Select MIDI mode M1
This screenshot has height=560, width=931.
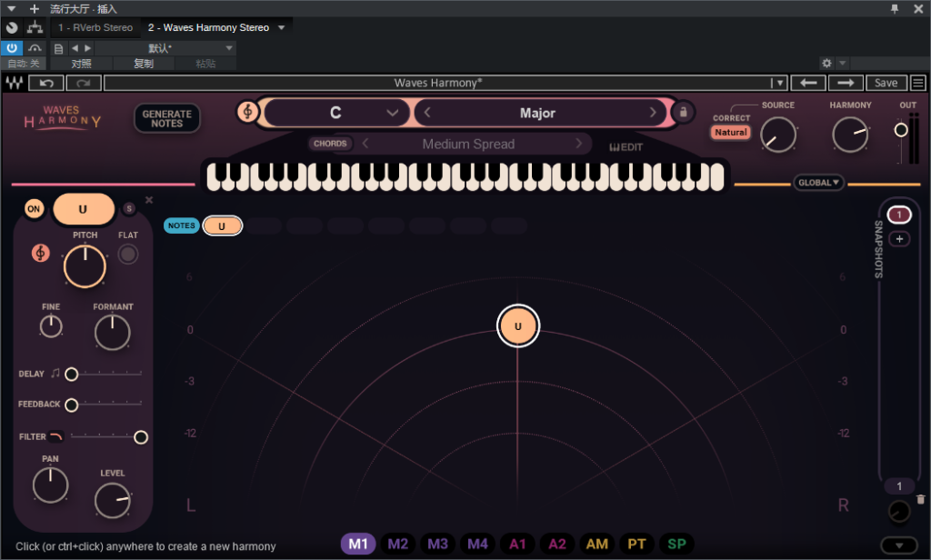358,544
